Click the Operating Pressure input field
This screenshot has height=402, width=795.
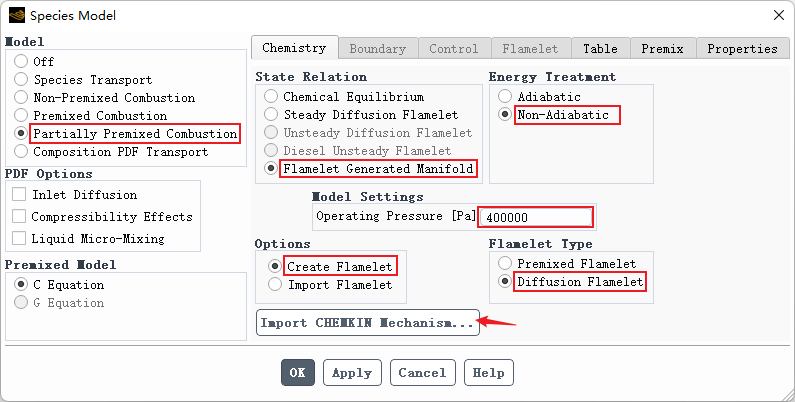pos(536,217)
